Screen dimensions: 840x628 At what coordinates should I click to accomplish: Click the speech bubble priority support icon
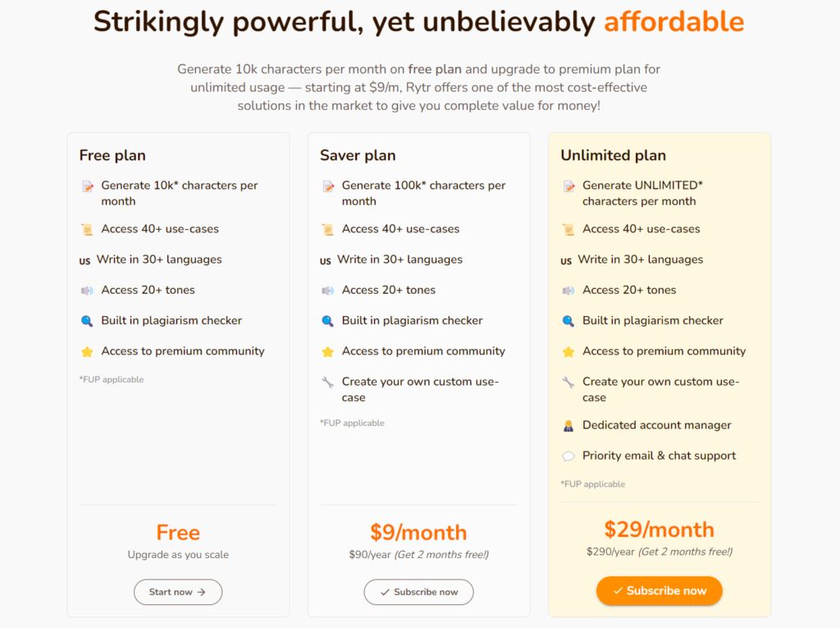pyautogui.click(x=568, y=456)
